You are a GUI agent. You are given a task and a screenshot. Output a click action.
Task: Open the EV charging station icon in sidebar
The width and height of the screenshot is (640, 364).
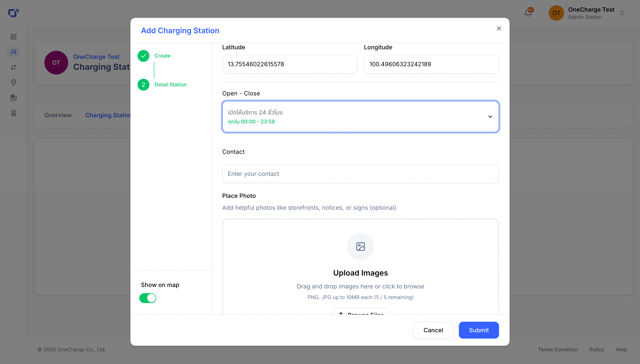click(14, 98)
